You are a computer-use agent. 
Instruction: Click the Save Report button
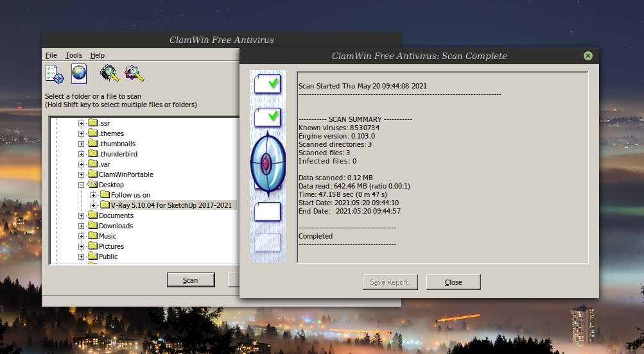(x=390, y=282)
